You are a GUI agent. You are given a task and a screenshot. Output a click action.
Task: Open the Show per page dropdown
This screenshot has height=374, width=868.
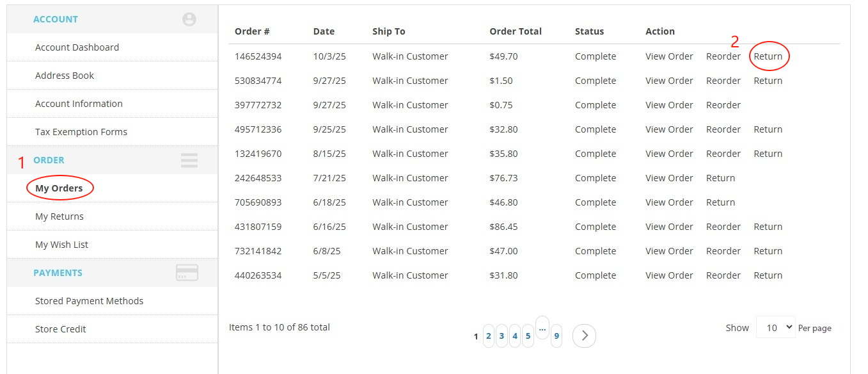(x=775, y=327)
